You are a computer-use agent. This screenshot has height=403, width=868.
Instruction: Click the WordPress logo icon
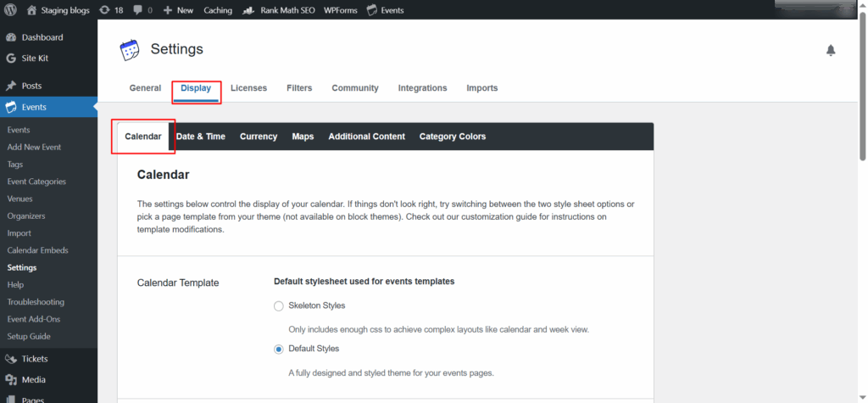11,10
